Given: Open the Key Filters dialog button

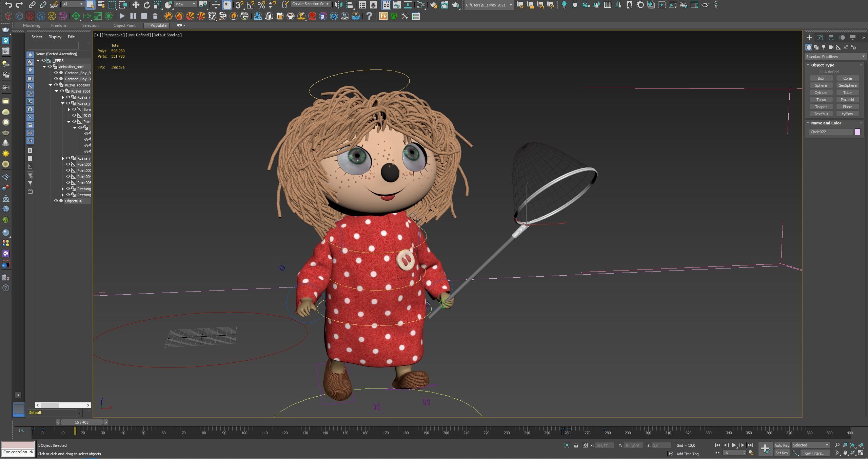Looking at the screenshot, I should (815, 453).
